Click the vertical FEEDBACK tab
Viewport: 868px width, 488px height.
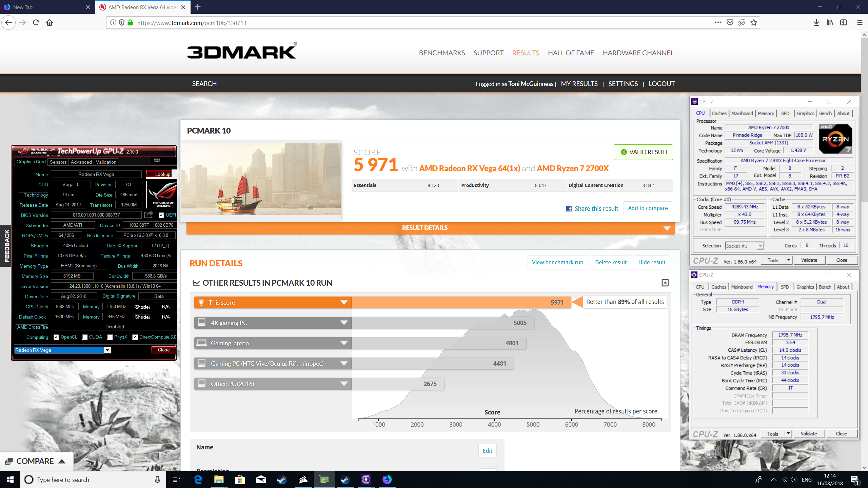click(6, 246)
